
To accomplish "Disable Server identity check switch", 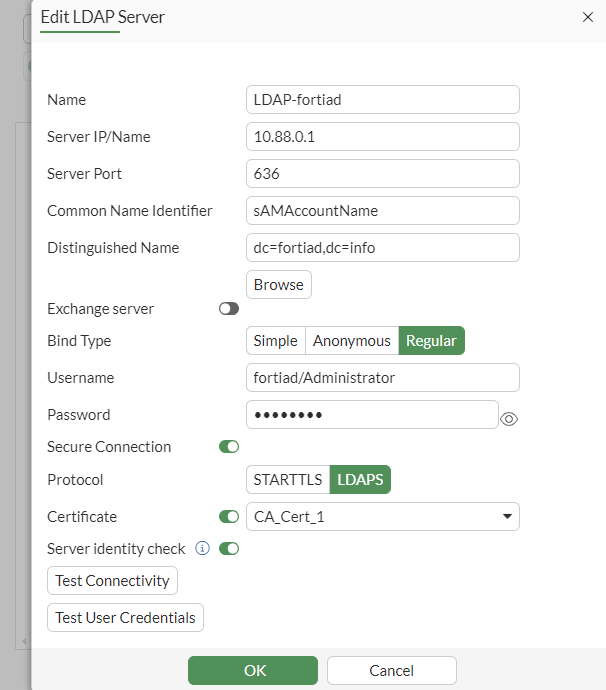I will click(x=229, y=548).
